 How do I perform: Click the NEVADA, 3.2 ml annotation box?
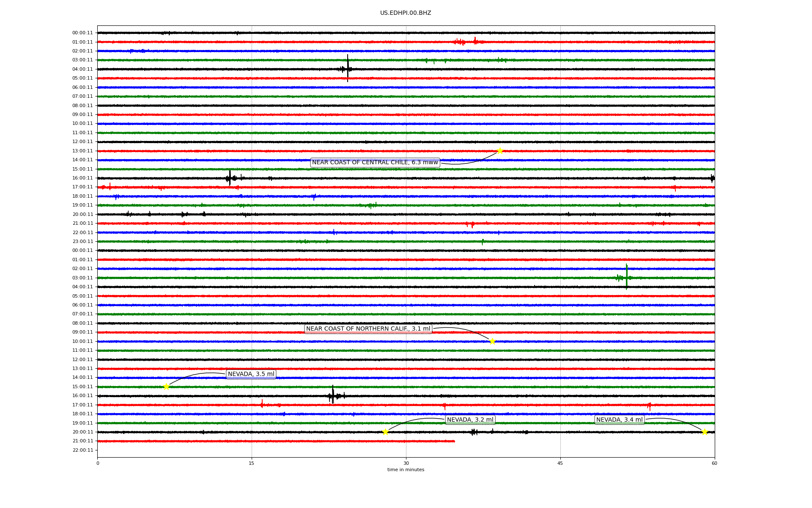(x=470, y=420)
